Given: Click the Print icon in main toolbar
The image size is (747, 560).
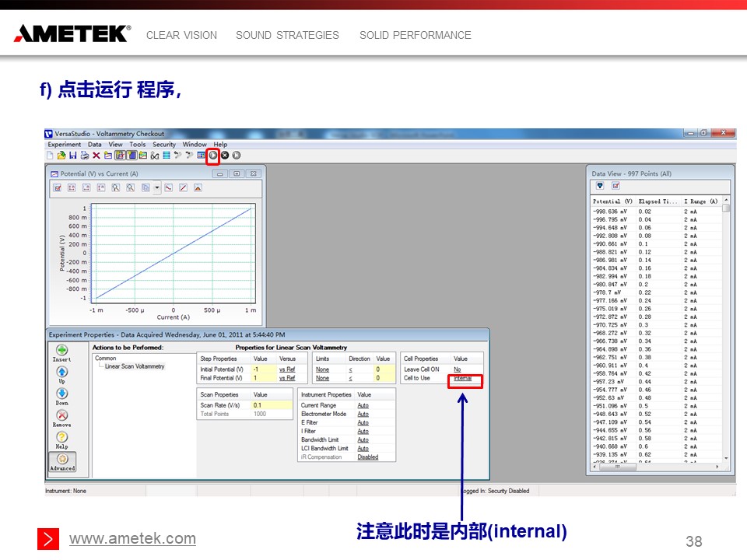Looking at the screenshot, I should (84, 156).
